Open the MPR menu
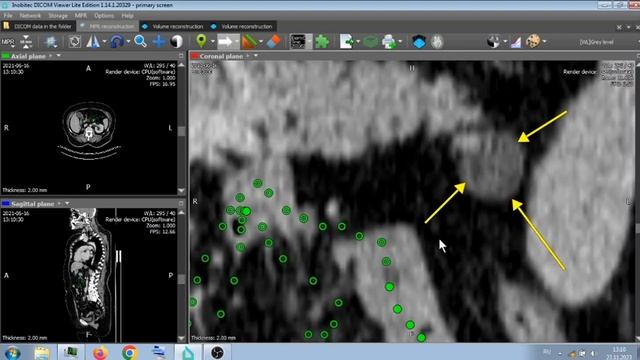Viewport: 640px width, 360px height. (80, 16)
